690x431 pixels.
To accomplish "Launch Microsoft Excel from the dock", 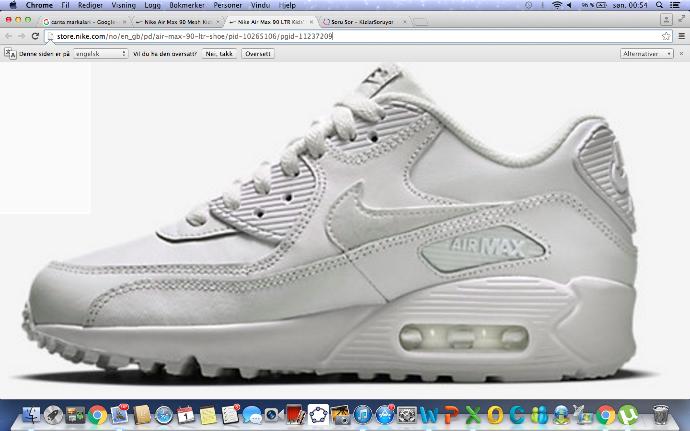I will click(x=473, y=415).
